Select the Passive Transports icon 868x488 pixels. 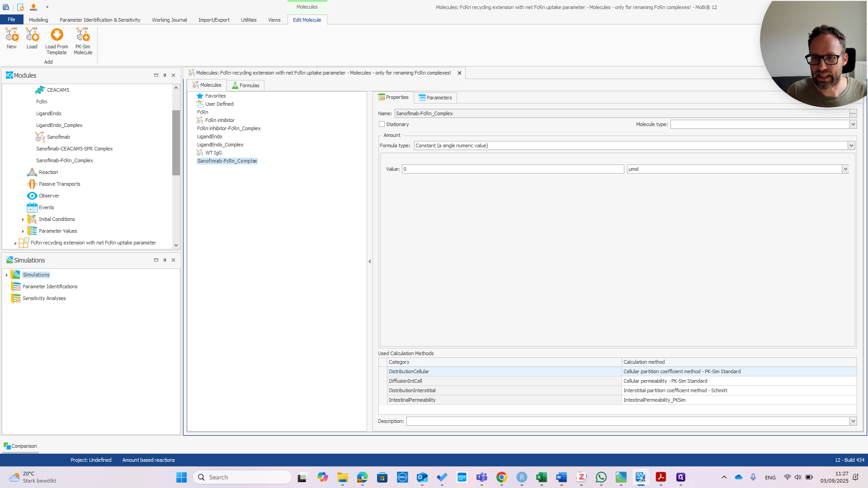tap(32, 184)
